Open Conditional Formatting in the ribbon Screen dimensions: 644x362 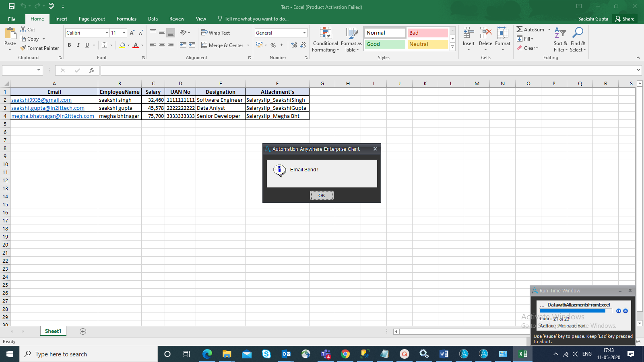325,39
